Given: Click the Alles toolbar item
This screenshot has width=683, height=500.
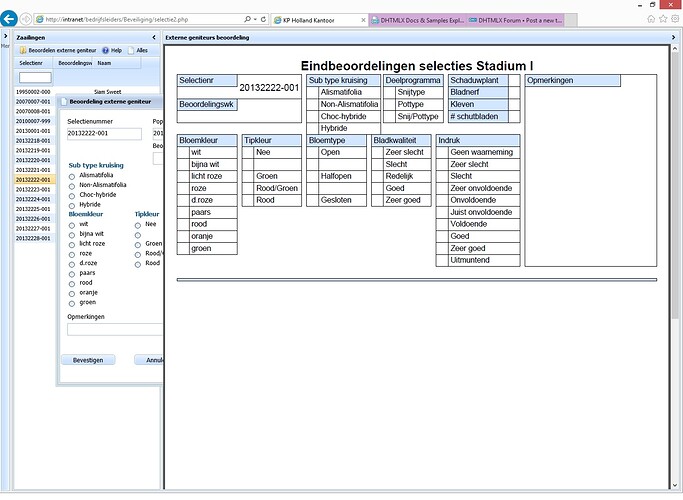Looking at the screenshot, I should 138,51.
